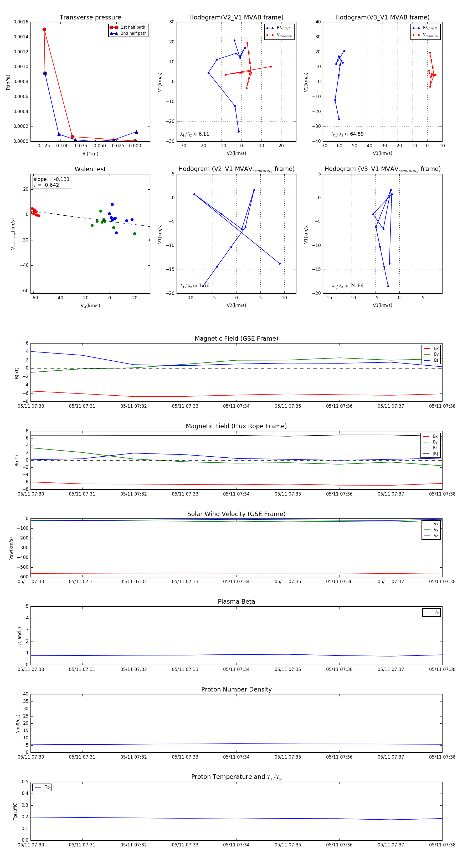
Task: Click the eigenvalue ratio label showing 64.89
Action: [347, 134]
